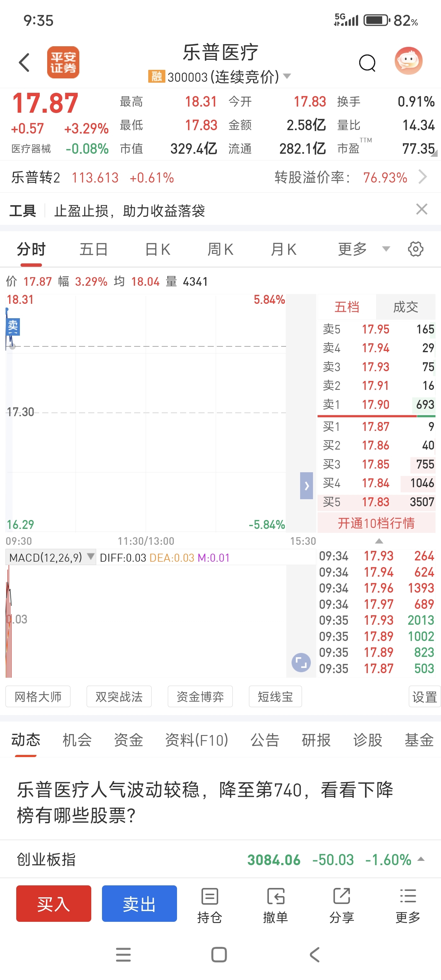Open the 融 margin trading badge
This screenshot has height=980, width=441.
point(156,77)
